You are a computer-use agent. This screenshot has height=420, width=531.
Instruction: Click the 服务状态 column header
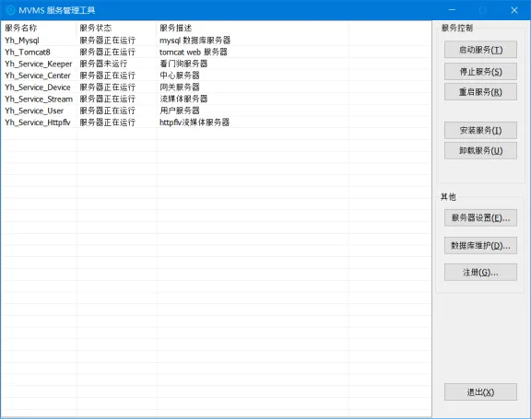pos(116,28)
